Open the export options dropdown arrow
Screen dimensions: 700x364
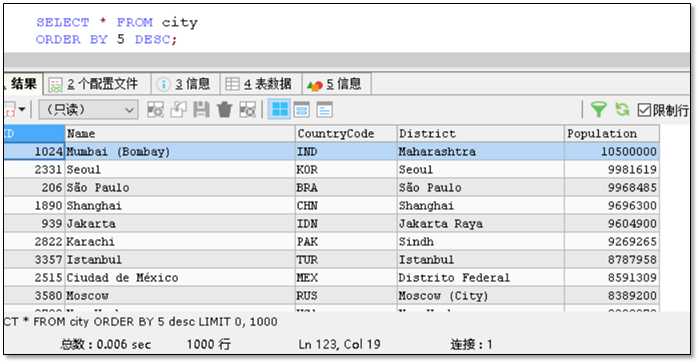click(22, 109)
